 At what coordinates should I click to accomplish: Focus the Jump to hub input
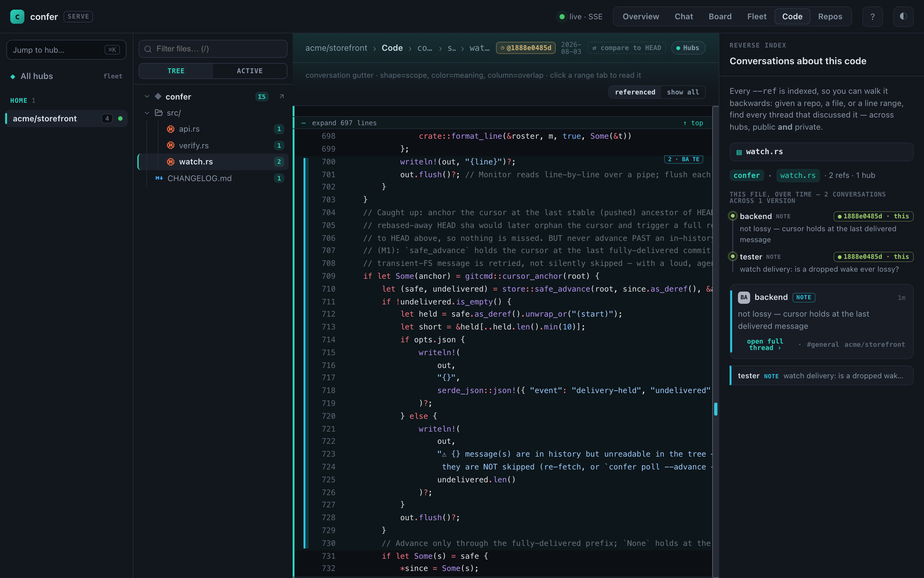(66, 50)
